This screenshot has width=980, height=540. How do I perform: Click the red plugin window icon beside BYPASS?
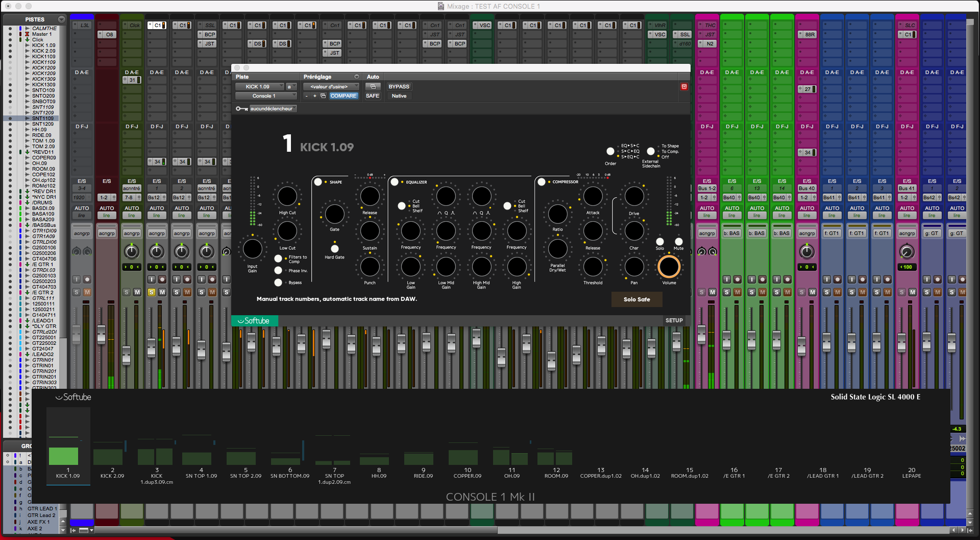pos(684,87)
